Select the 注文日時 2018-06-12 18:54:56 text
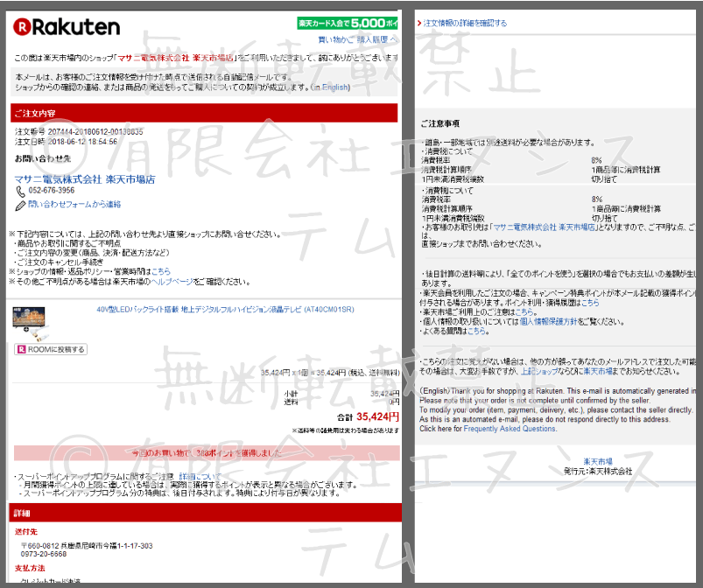Image resolution: width=703 pixels, height=588 pixels. [x=66, y=142]
